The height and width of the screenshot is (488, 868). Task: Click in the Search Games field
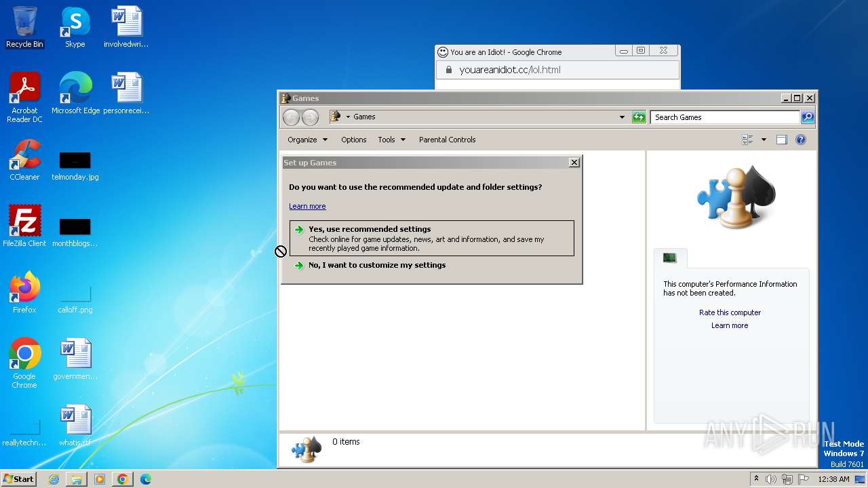coord(725,117)
